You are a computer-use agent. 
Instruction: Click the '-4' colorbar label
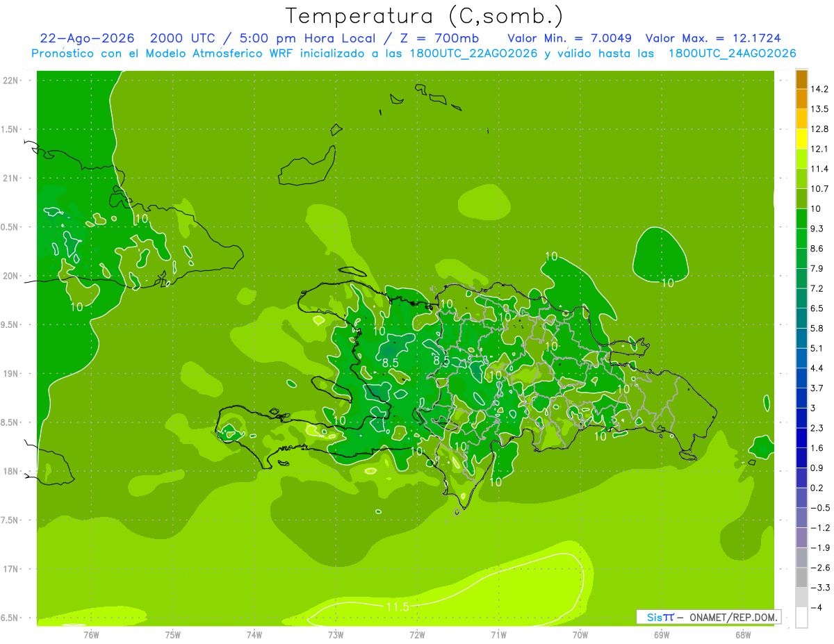pyautogui.click(x=817, y=608)
